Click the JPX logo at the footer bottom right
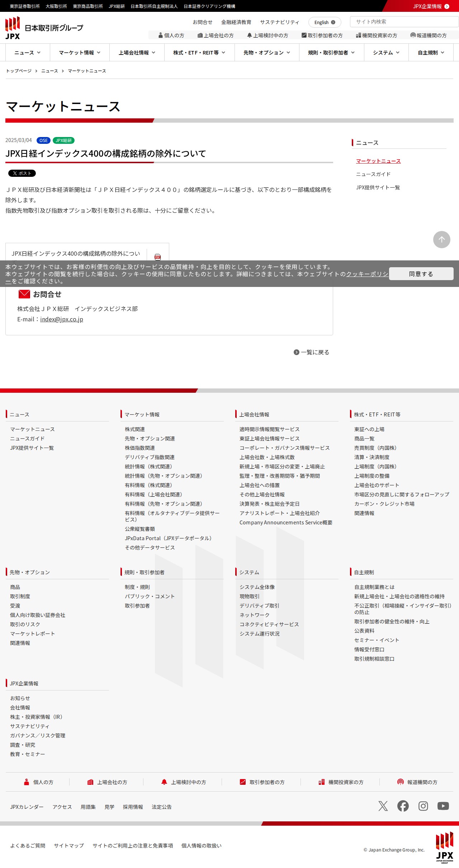The image size is (459, 868). point(445,848)
